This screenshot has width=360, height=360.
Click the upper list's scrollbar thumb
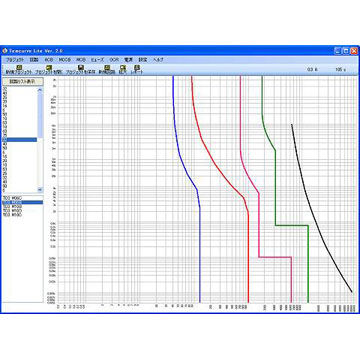[40, 115]
